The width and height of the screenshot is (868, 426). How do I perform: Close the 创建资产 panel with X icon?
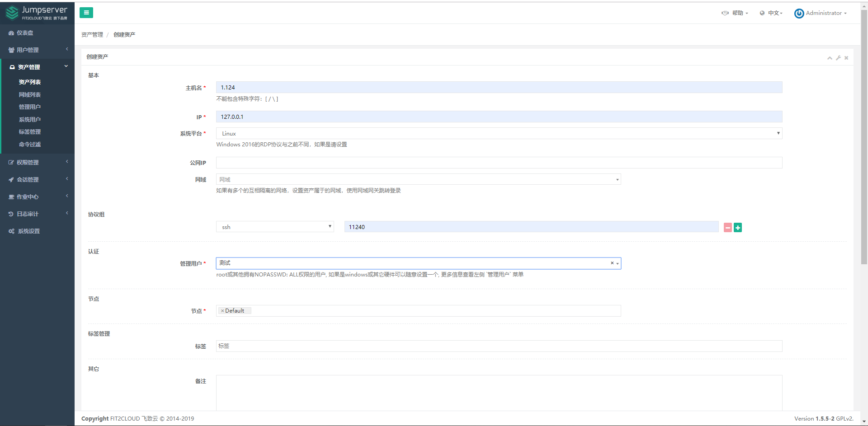pyautogui.click(x=846, y=58)
